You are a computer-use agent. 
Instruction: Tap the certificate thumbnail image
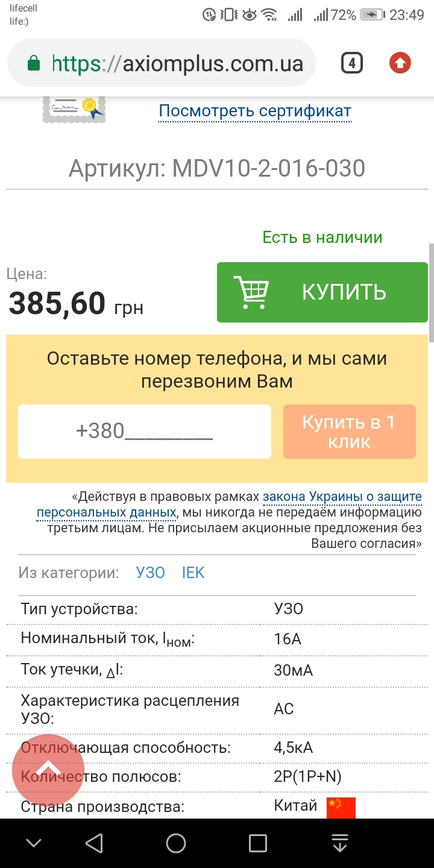coord(74,109)
